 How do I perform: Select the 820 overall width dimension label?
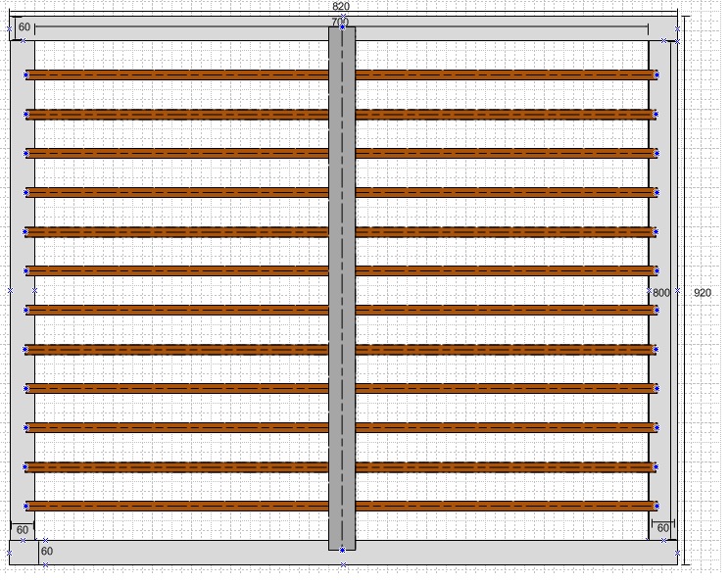[341, 6]
